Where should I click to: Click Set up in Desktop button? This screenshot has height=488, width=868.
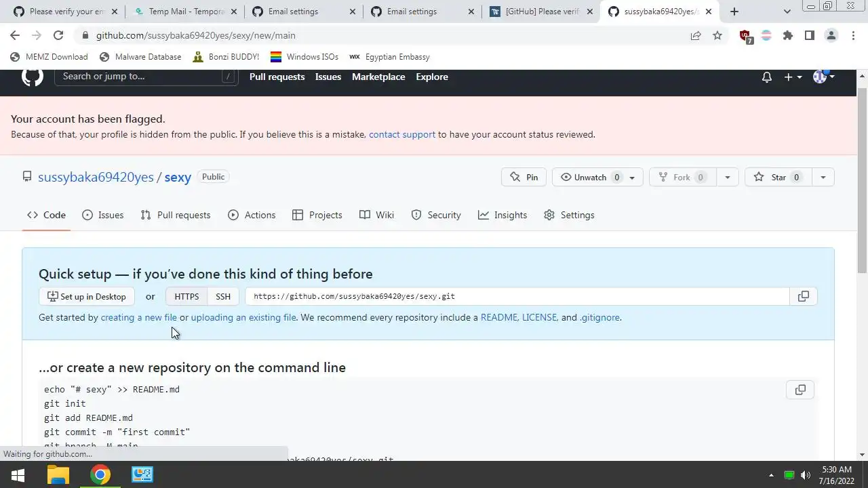pyautogui.click(x=87, y=296)
